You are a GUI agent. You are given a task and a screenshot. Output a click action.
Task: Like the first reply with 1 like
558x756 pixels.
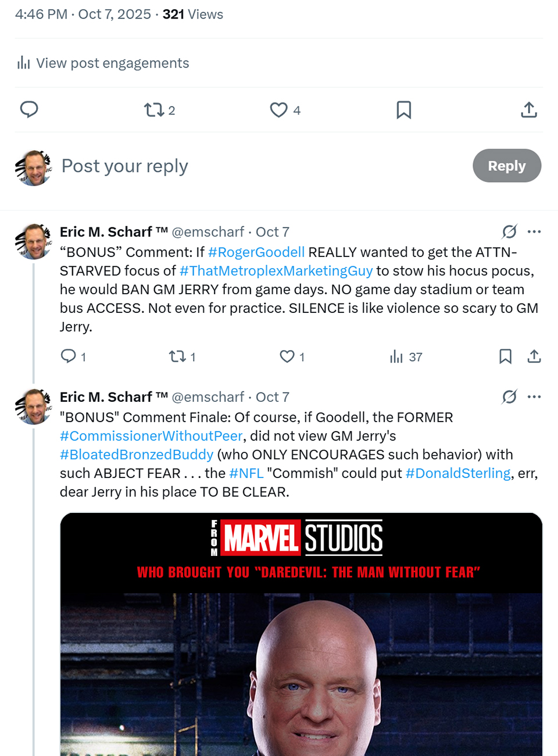coord(287,356)
